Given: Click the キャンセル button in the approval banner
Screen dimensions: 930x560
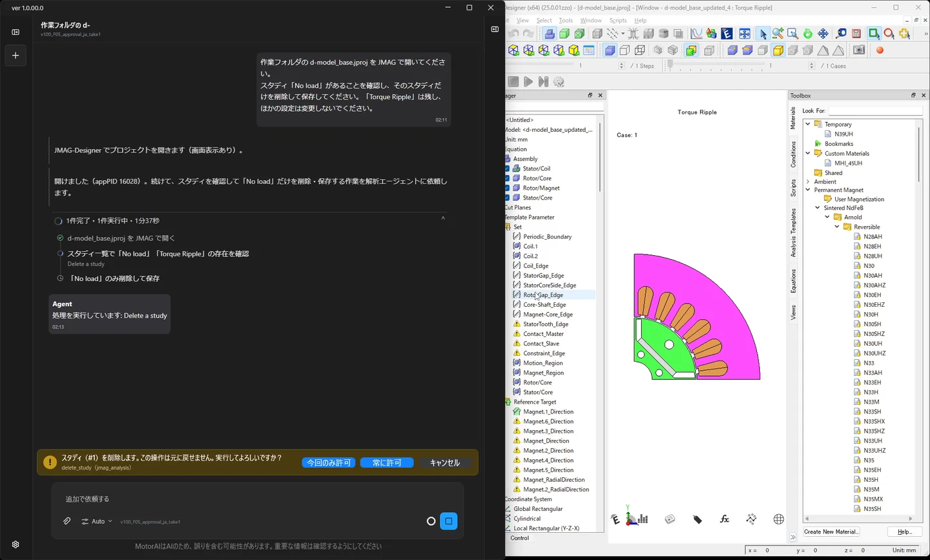Looking at the screenshot, I should [x=445, y=462].
